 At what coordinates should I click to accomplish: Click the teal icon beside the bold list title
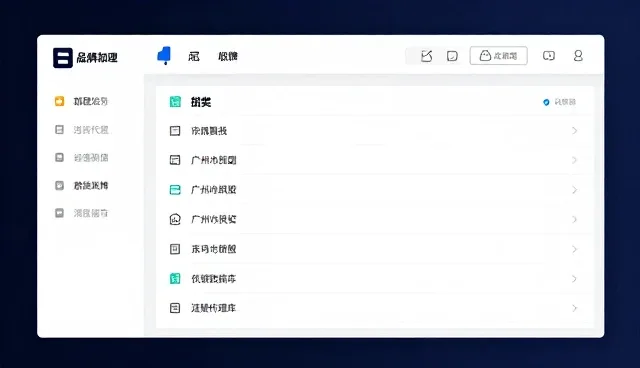point(175,102)
